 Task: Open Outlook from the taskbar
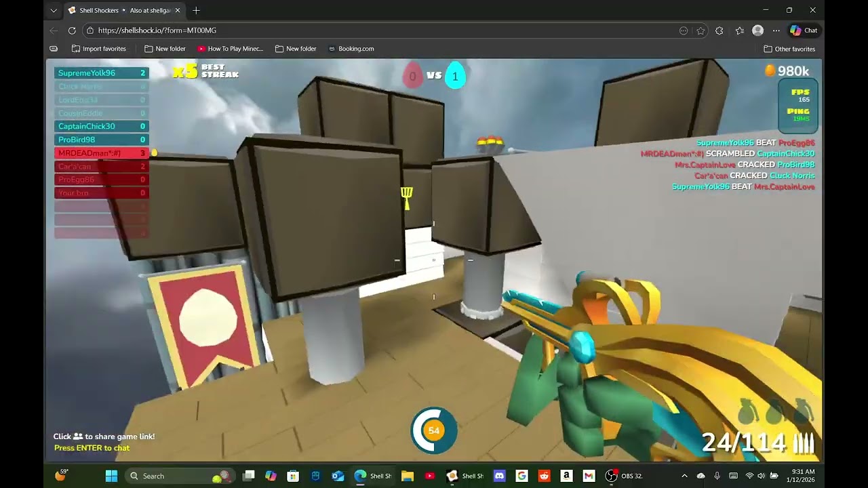tap(338, 476)
